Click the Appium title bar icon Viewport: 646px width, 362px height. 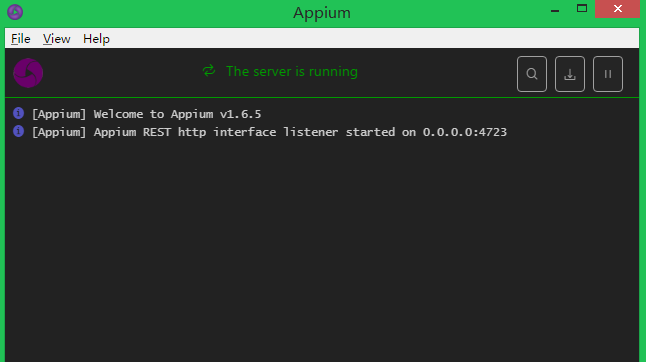(x=15, y=12)
